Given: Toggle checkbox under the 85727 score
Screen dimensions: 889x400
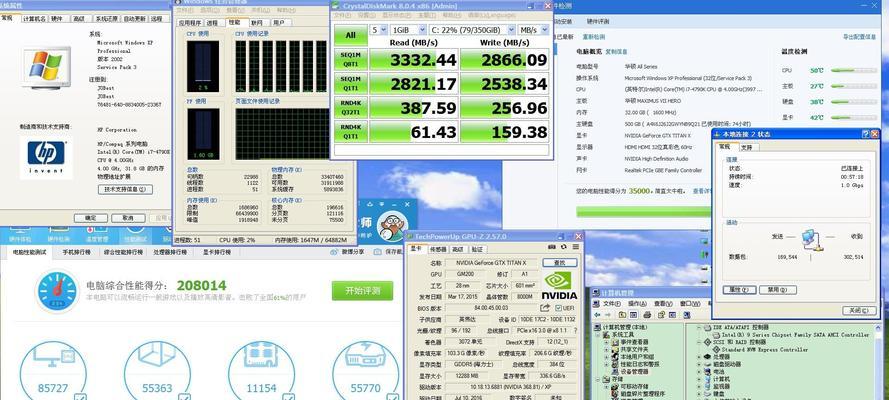Looking at the screenshot, I should 80,398.
